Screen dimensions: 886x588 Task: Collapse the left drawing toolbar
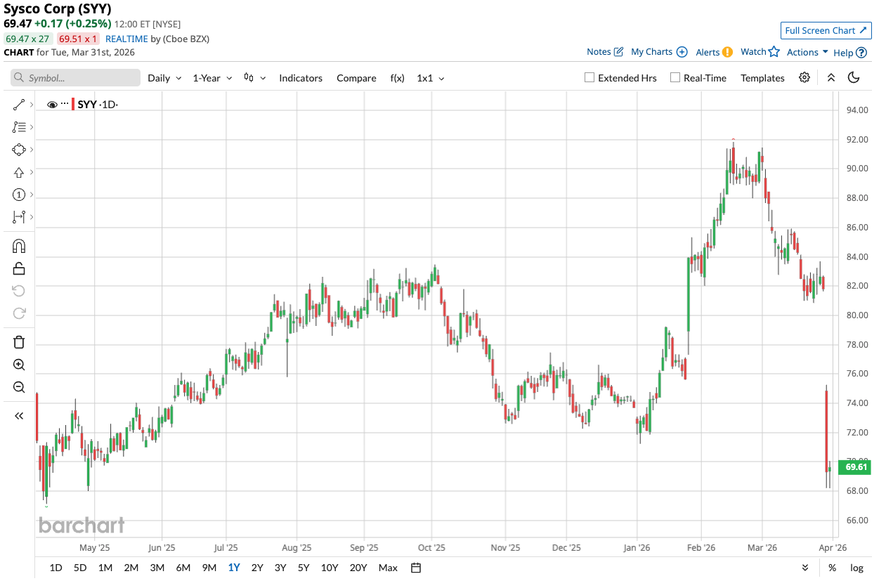[19, 416]
